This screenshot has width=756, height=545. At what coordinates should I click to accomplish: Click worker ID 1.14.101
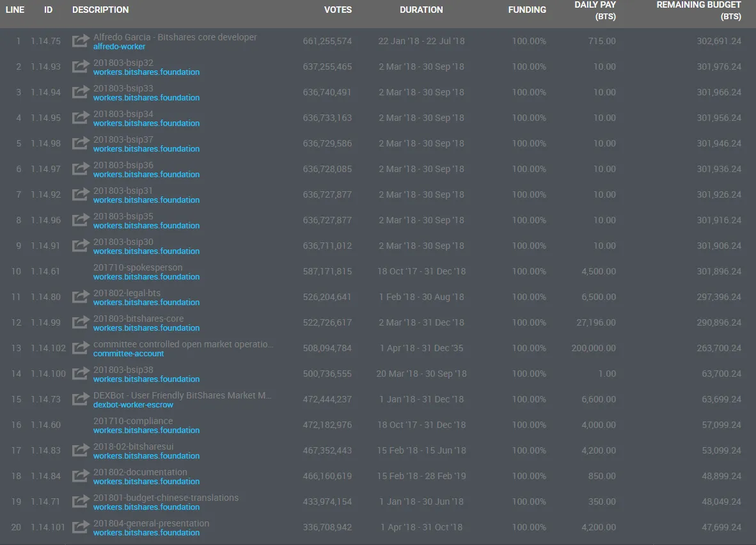(x=48, y=528)
